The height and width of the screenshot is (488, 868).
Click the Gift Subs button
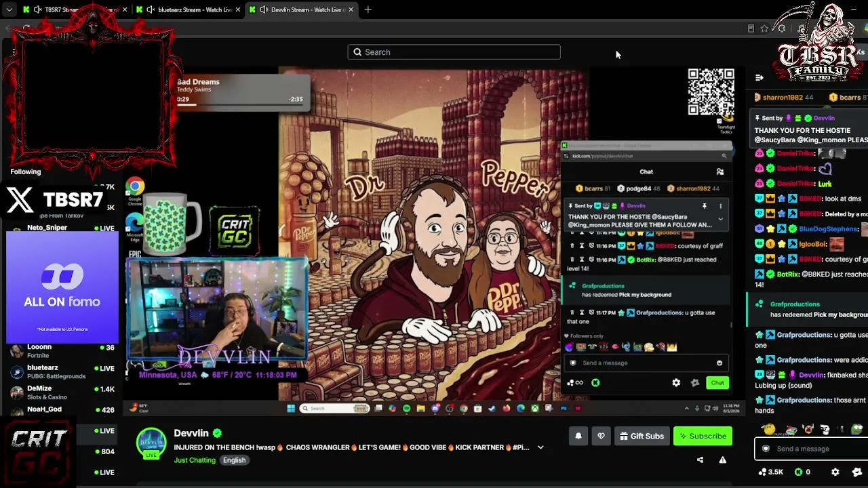pyautogui.click(x=642, y=436)
